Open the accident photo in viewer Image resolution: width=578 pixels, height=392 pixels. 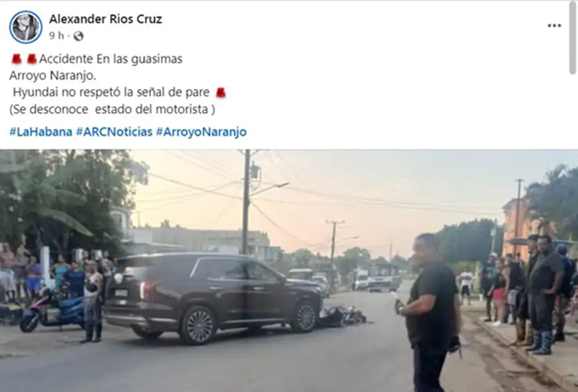(x=289, y=271)
